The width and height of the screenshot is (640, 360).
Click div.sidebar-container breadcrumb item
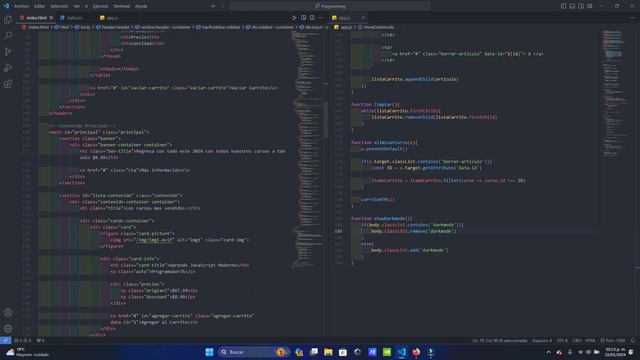click(x=270, y=27)
